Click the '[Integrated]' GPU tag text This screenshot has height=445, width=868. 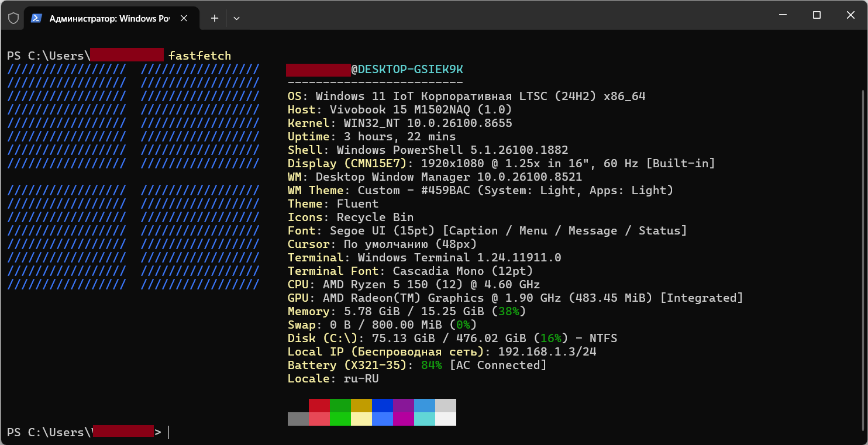point(702,298)
